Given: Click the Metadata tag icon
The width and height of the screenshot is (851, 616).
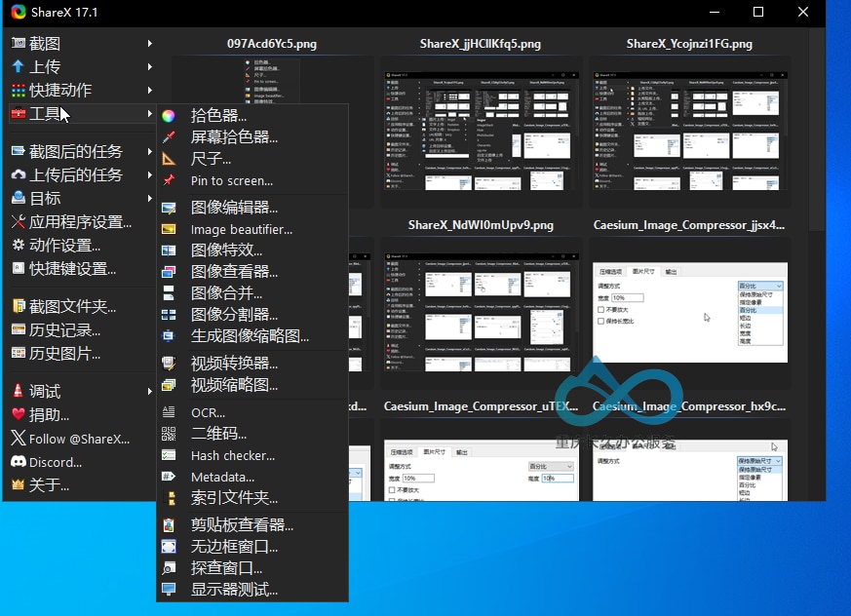Looking at the screenshot, I should 169,477.
